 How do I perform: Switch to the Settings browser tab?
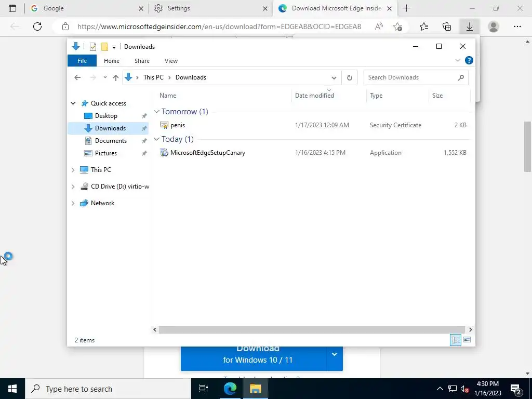(x=210, y=8)
